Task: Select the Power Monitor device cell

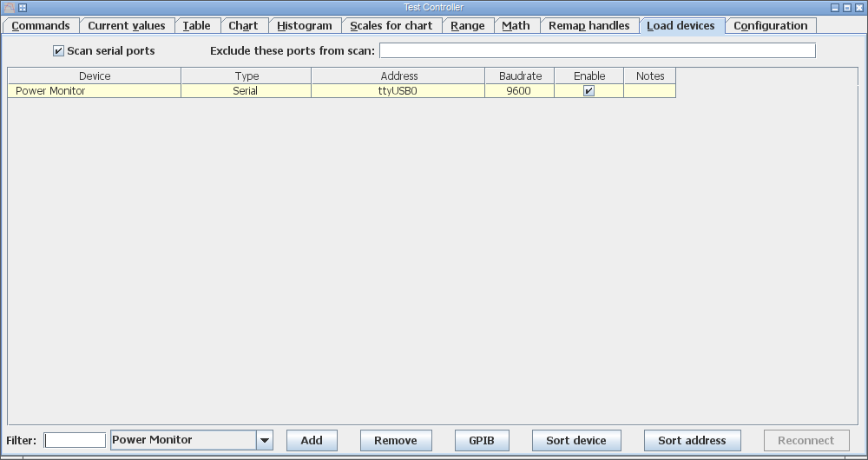Action: pyautogui.click(x=95, y=91)
